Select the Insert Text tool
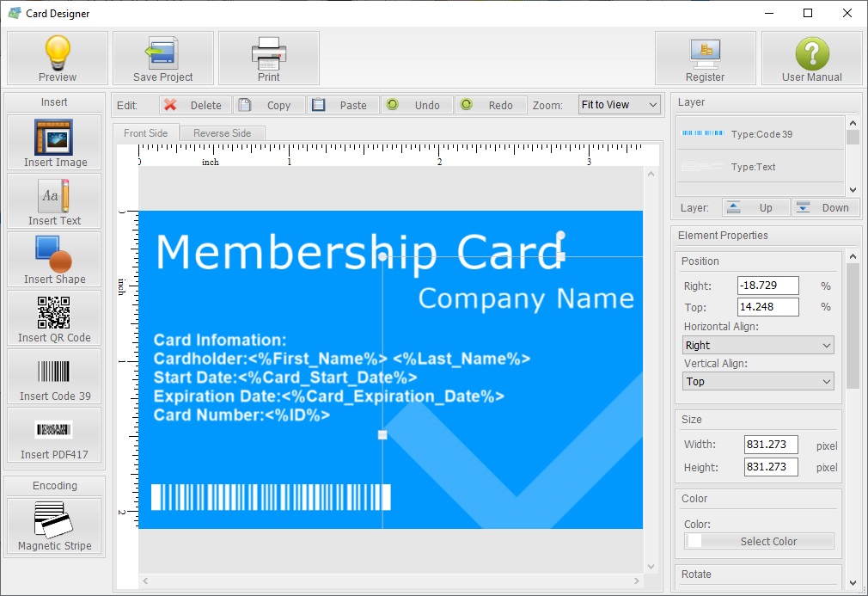 54,200
